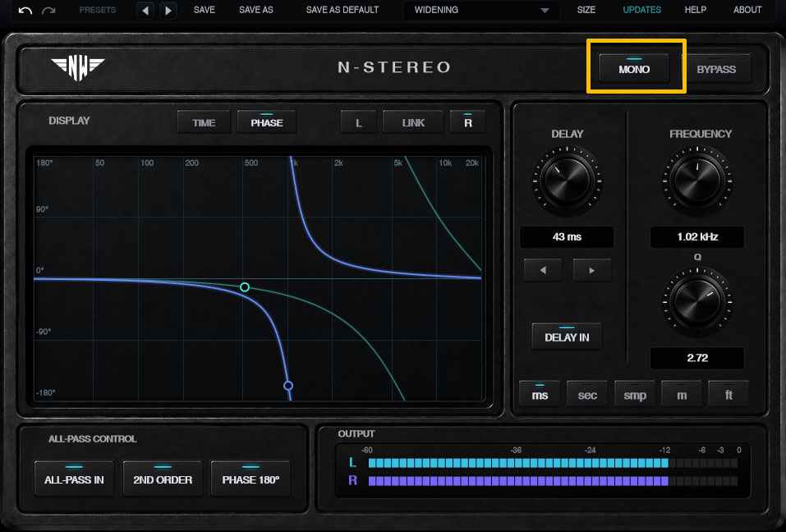Click SAVE AS DEFAULT button
The image size is (786, 532).
342,10
